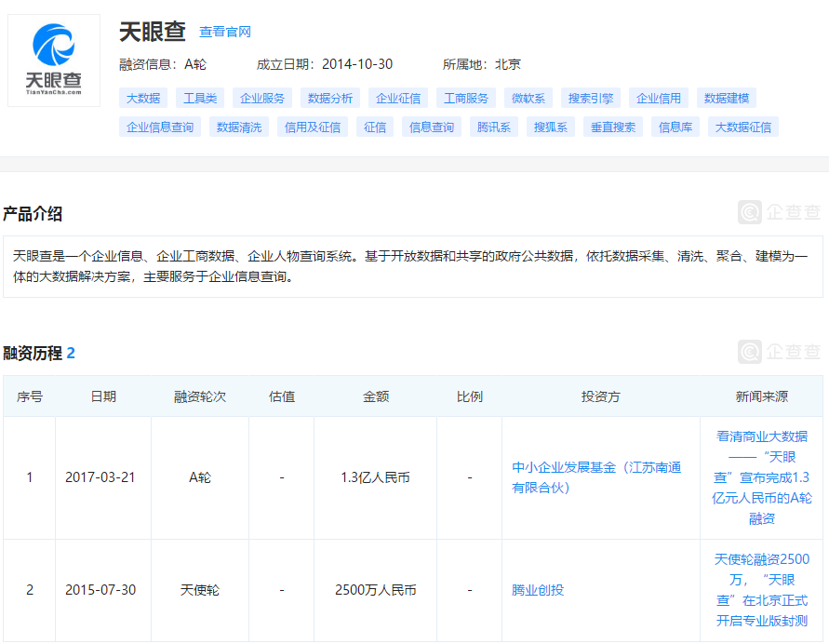The width and height of the screenshot is (829, 644).
Task: Select the 信息查询 tag
Action: [432, 127]
